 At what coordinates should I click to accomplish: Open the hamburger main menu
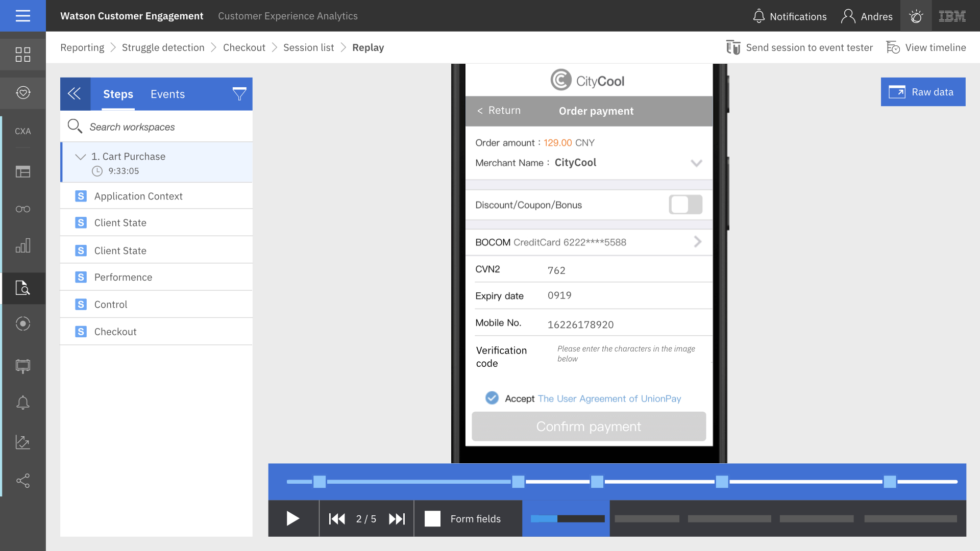coord(23,16)
